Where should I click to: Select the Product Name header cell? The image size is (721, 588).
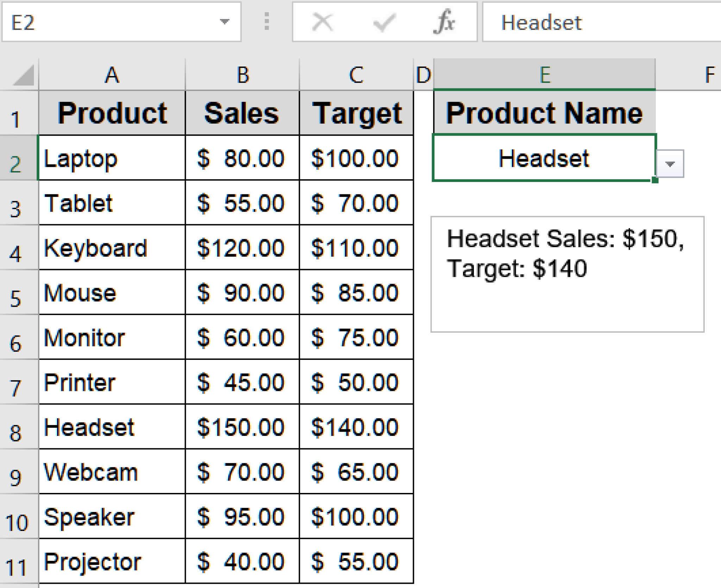tap(544, 113)
